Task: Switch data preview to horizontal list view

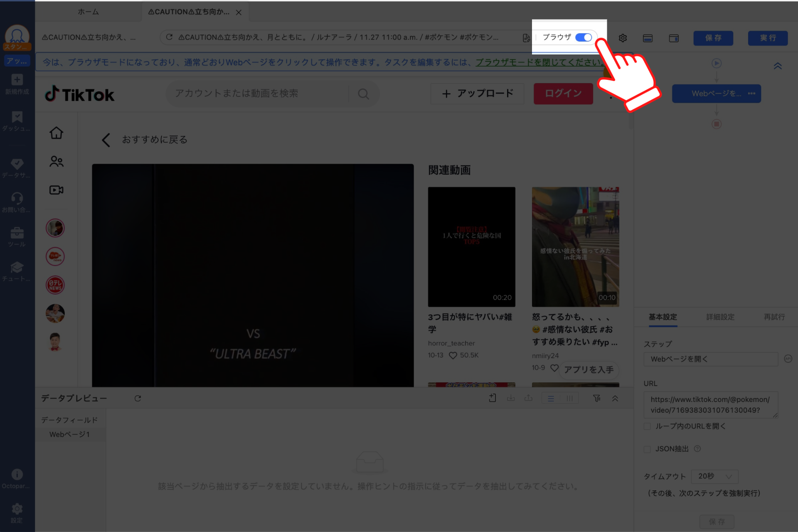Action: (x=551, y=399)
